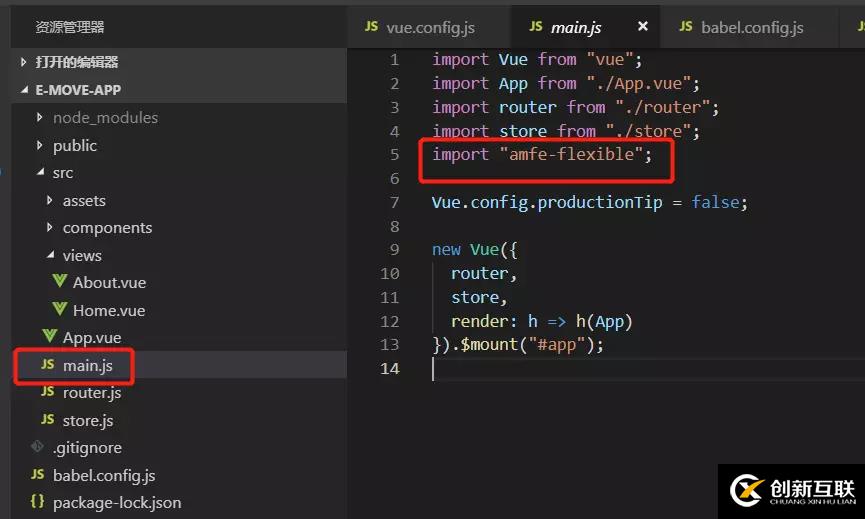Collapse the E-MOVE-APP project section

tap(179, 89)
